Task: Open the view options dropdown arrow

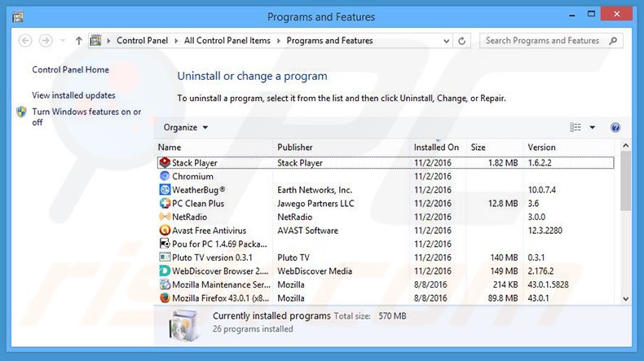Action: pos(593,127)
